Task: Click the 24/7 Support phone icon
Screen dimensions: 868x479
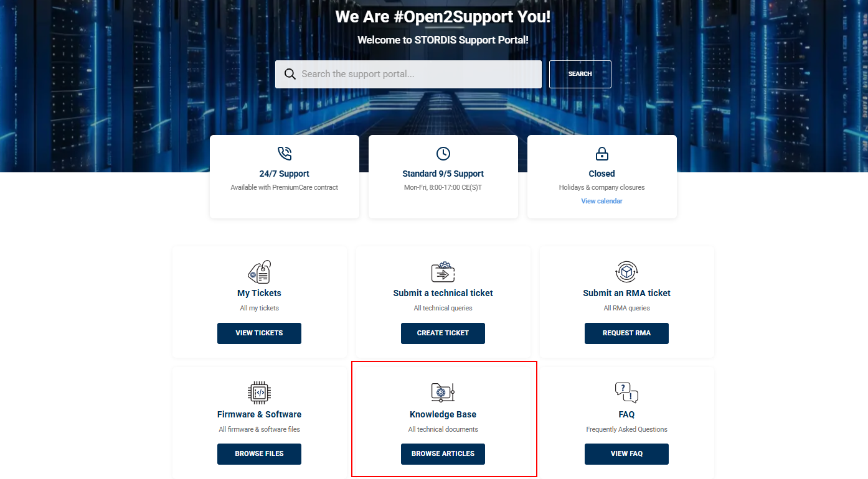Action: 285,154
